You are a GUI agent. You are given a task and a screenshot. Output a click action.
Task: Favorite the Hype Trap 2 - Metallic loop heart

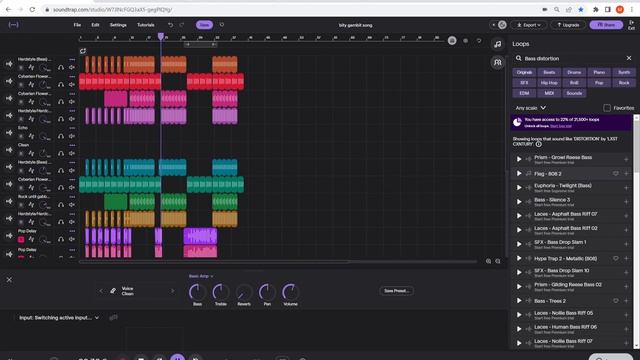click(x=616, y=258)
